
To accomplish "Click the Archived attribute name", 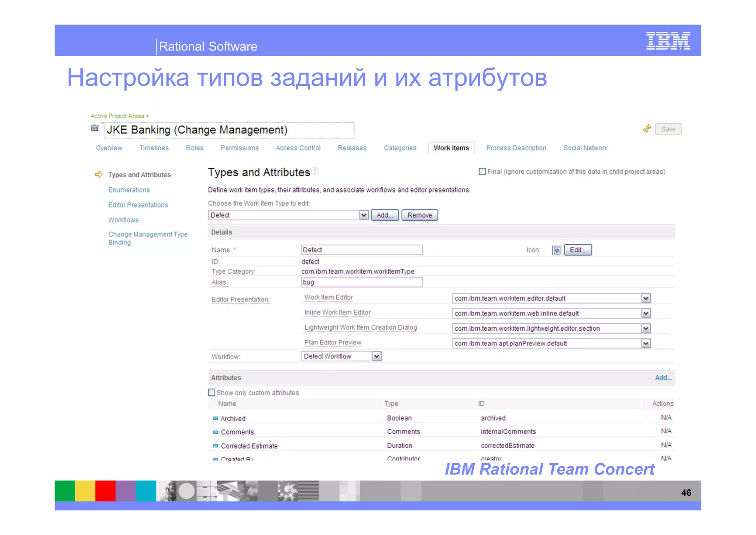I will point(233,419).
